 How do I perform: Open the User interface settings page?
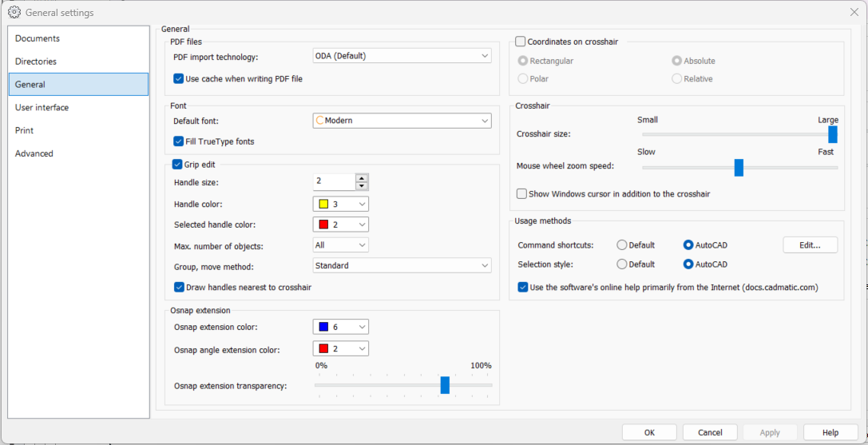[42, 108]
